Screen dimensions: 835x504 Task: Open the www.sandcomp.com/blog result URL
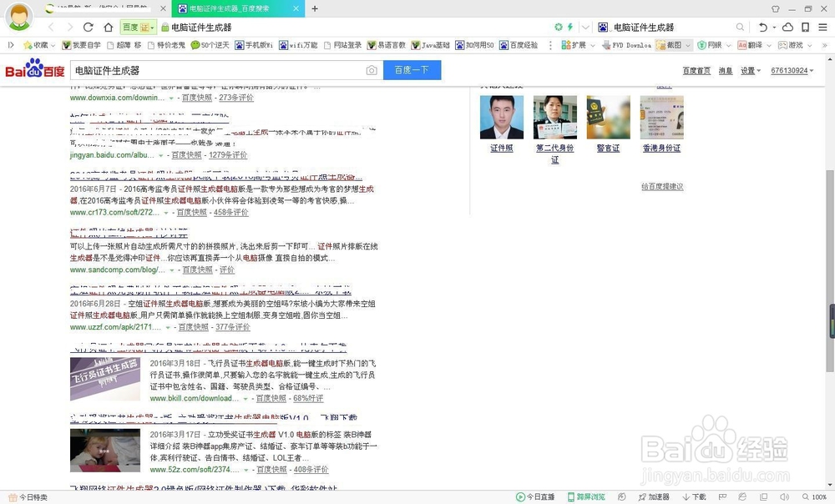tap(118, 270)
